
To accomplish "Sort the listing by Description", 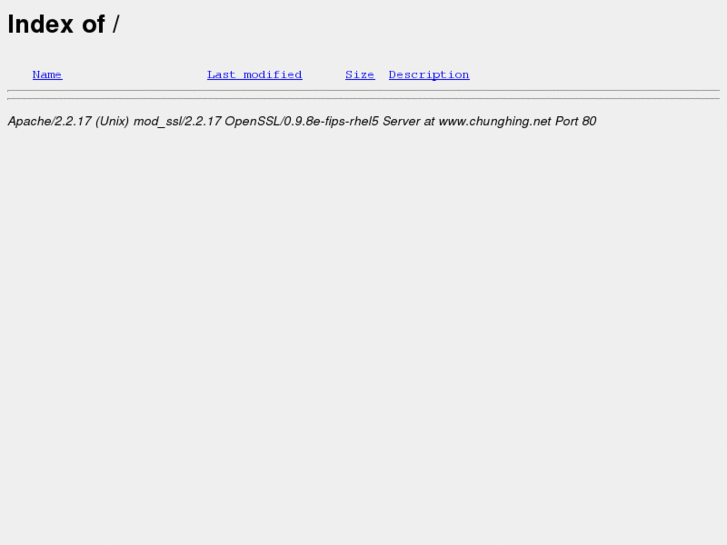I will click(x=429, y=75).
